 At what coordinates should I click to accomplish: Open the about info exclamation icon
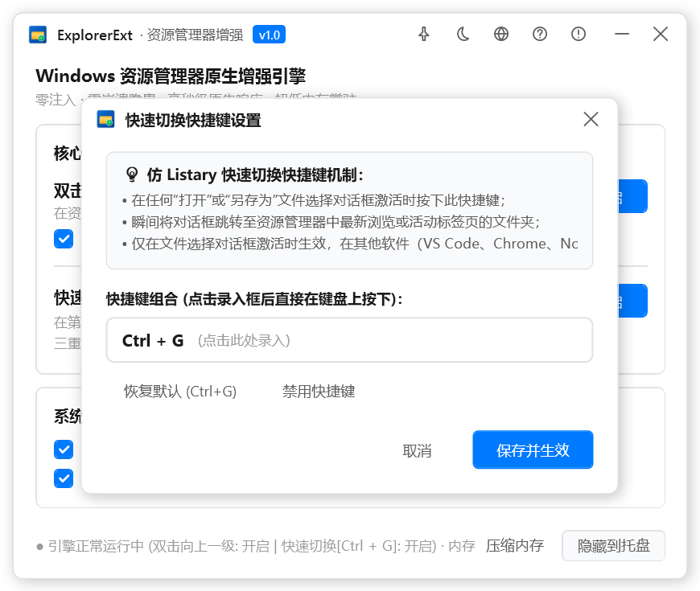(x=579, y=35)
